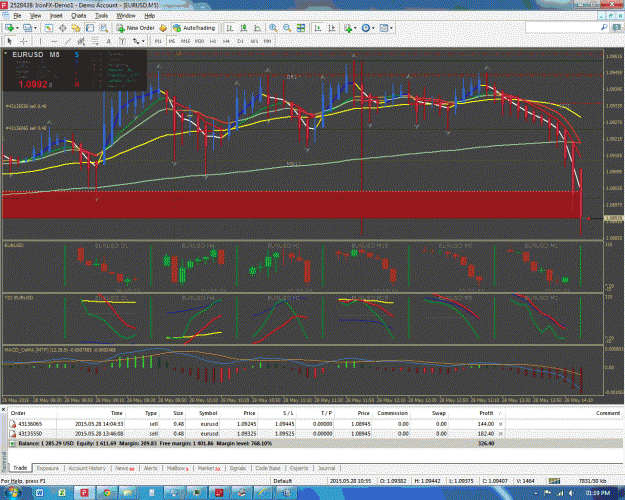
Task: Switch chart to Candlesticks type
Action: point(244,28)
